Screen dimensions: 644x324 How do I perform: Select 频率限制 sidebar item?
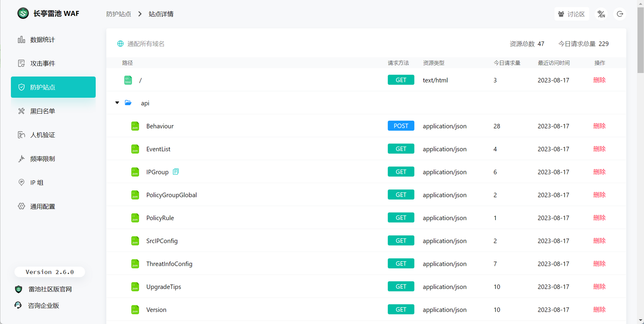(43, 159)
